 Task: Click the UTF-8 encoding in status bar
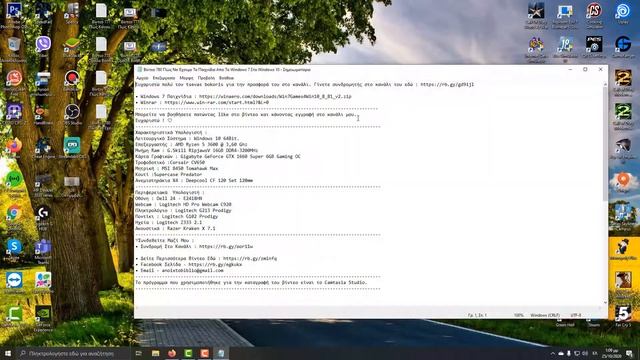coord(576,316)
